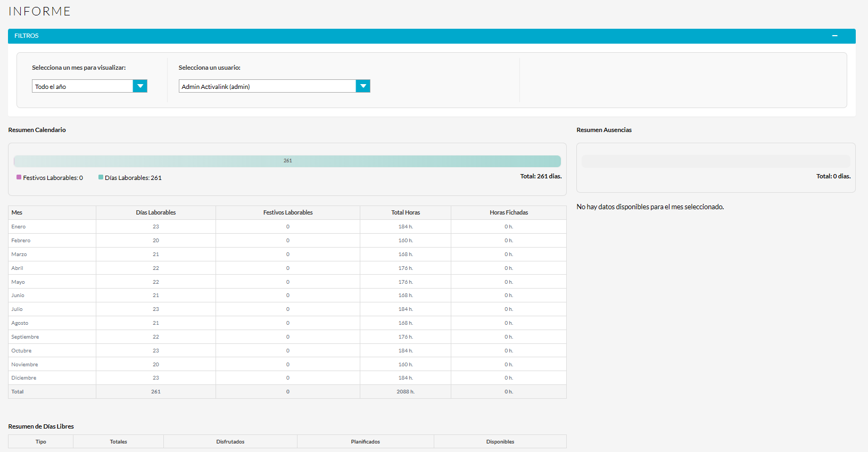Select the Mayo row label
The width and height of the screenshot is (868, 452).
pyautogui.click(x=18, y=282)
